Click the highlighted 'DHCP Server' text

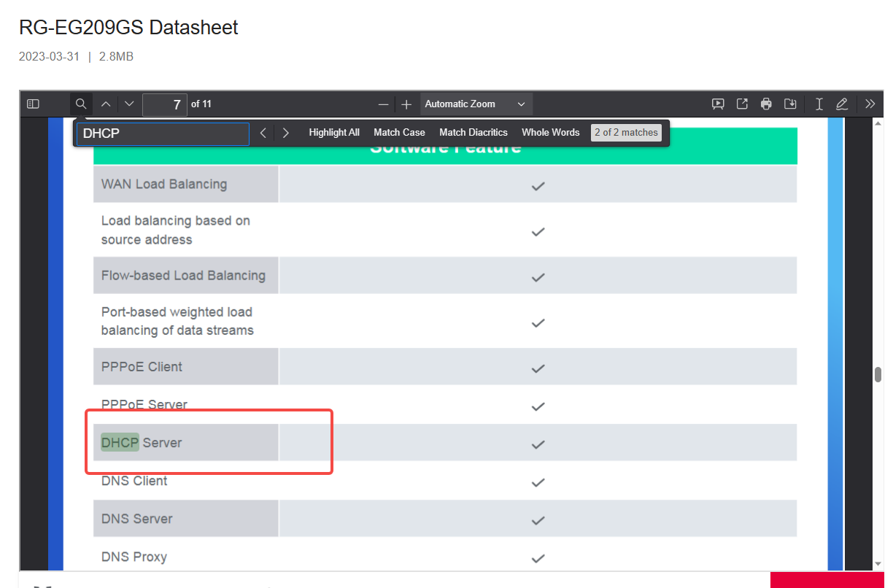tap(142, 443)
